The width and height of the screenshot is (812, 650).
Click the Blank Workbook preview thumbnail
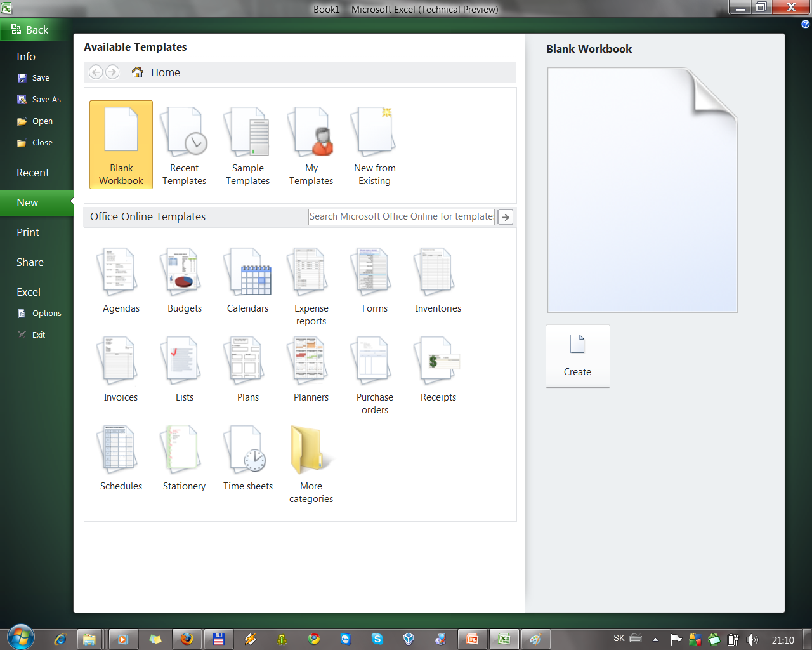(x=643, y=190)
